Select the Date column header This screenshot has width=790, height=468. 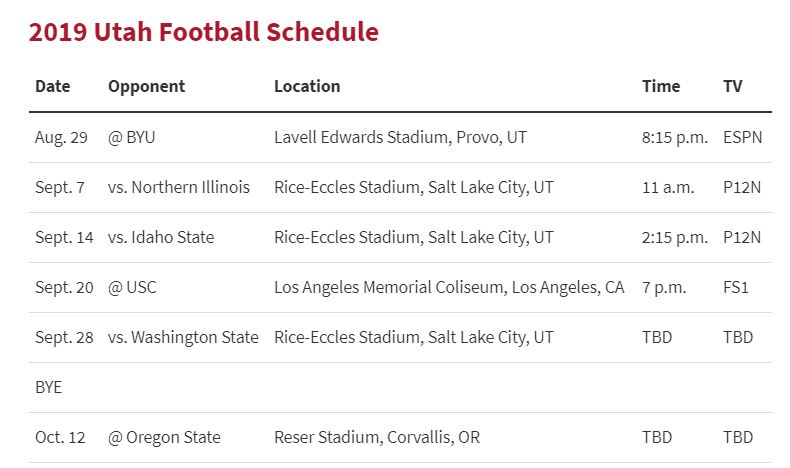52,86
